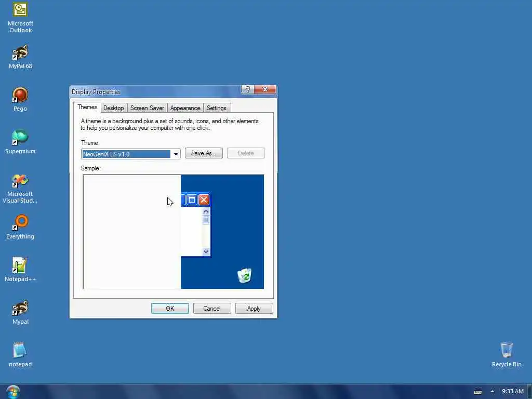Screen dimensions: 532x399
Task: Select the Microsoft Visual Studio shortcut
Action: coord(20,189)
